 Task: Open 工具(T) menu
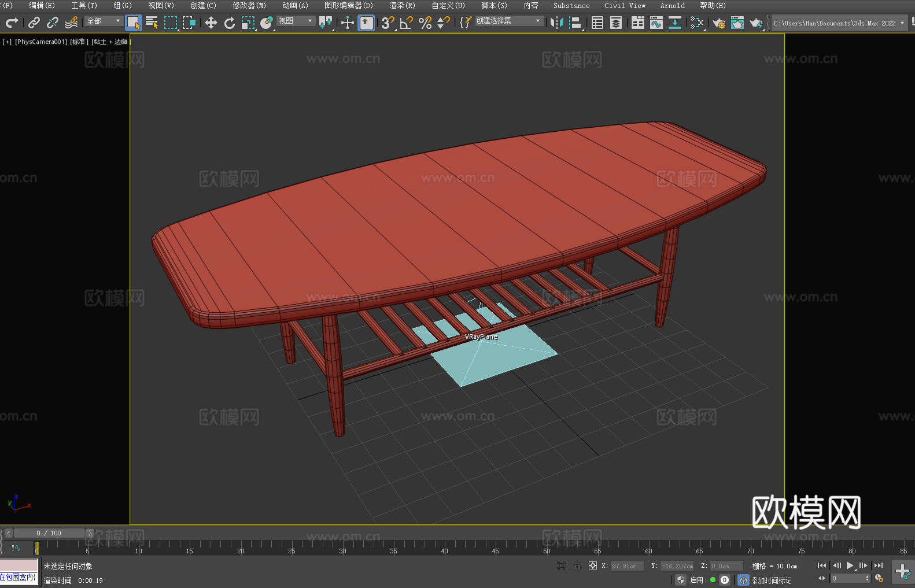[x=84, y=5]
